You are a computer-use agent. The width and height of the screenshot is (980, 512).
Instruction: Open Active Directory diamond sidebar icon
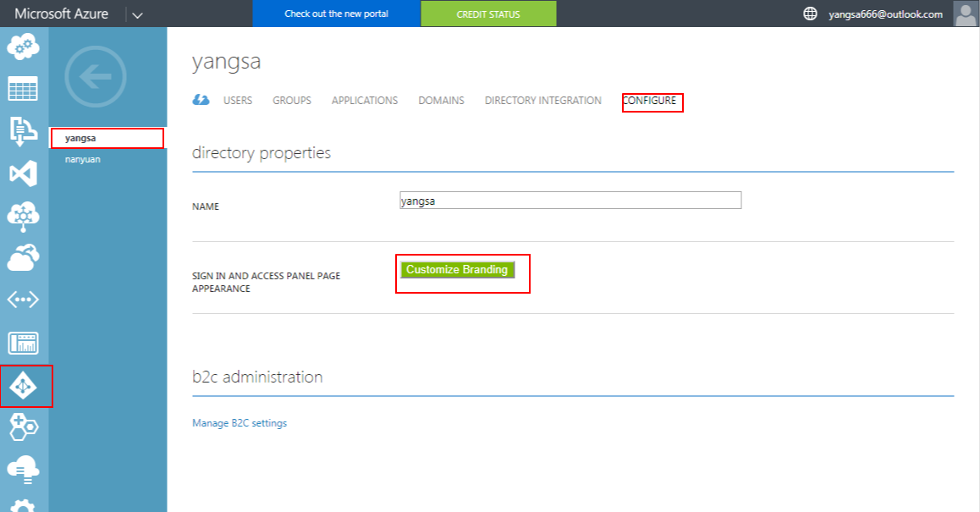point(24,386)
